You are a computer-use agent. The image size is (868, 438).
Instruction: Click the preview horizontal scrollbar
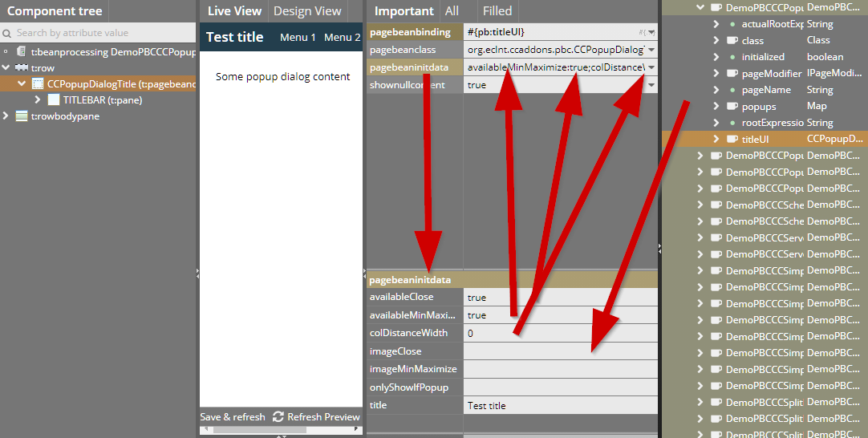(257, 430)
